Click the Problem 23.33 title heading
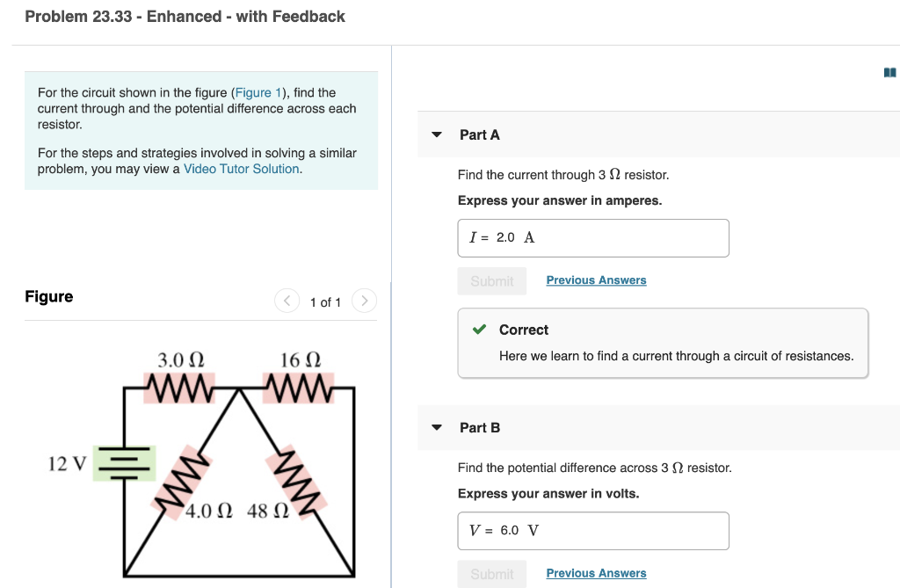Viewport: 900px width, 588px height. pyautogui.click(x=185, y=16)
